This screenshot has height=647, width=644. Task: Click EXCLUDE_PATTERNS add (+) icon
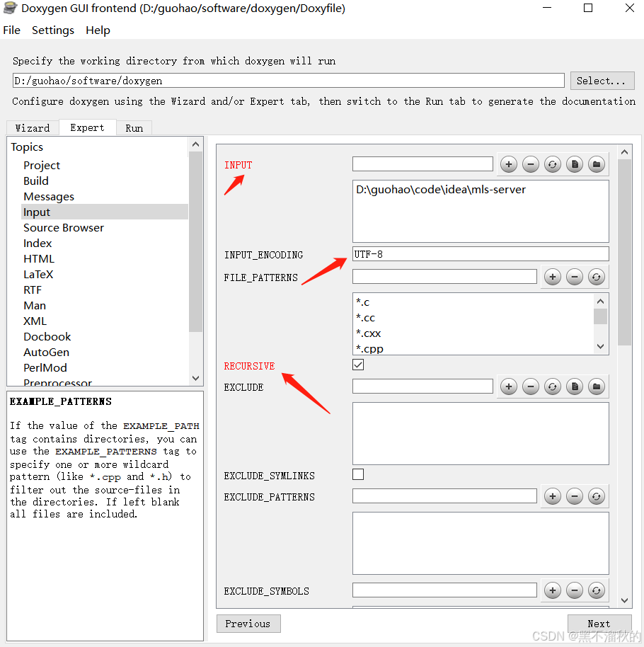click(553, 496)
